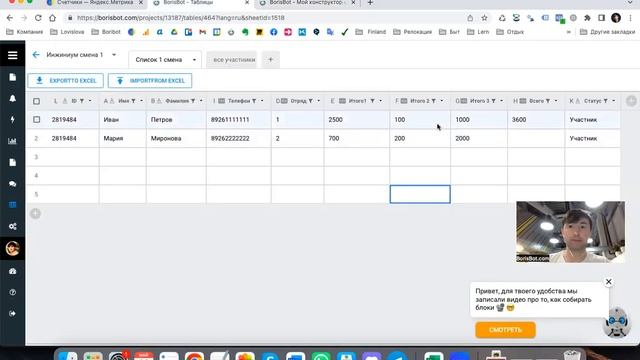Open the Статус column dropdown arrow
This screenshot has height=360, width=640.
pyautogui.click(x=613, y=101)
